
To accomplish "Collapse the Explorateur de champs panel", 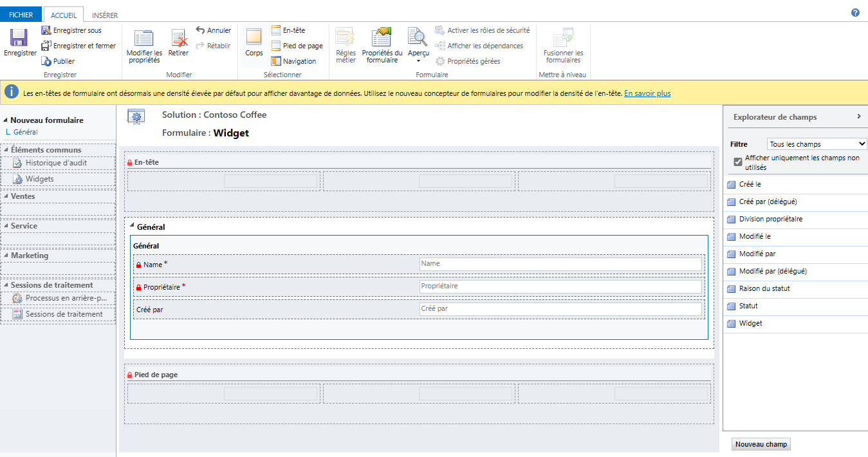I will tap(858, 117).
